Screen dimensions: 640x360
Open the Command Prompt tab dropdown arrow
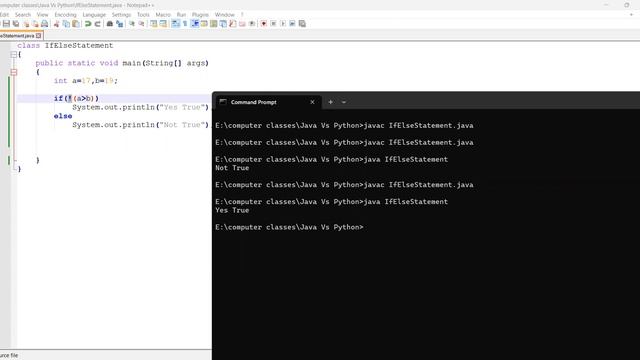point(344,102)
